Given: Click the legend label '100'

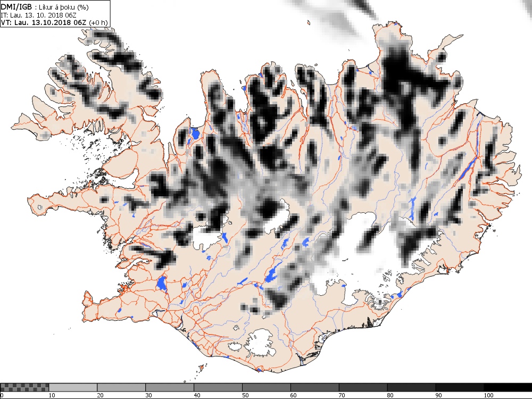Looking at the screenshot, I should (488, 395).
